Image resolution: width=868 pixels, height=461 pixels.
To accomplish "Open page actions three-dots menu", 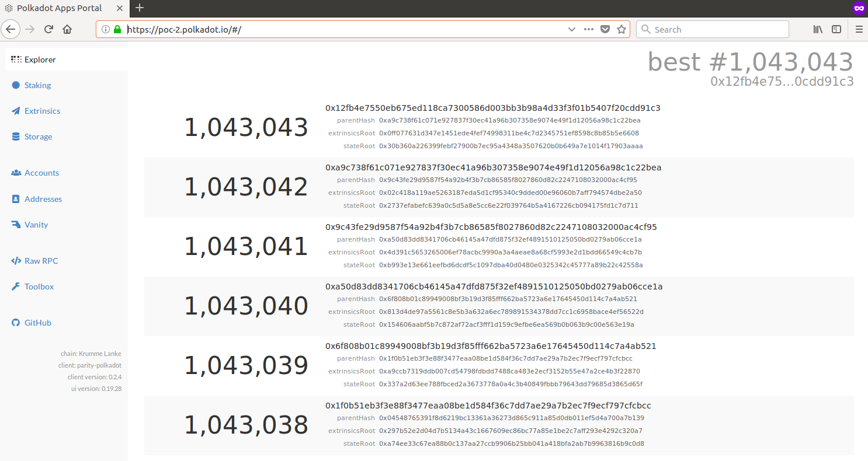I will (x=589, y=29).
